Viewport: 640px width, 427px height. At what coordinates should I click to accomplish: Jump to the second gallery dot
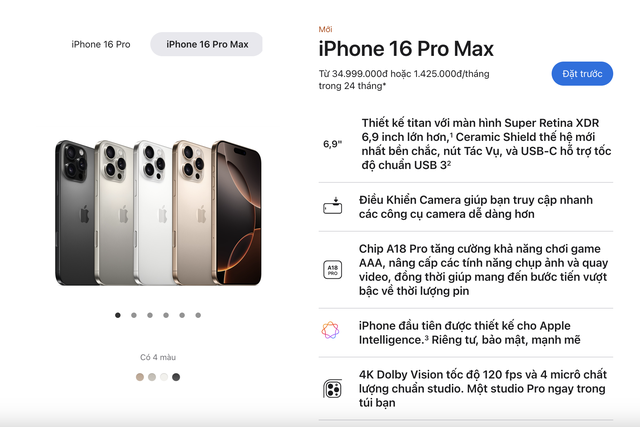pyautogui.click(x=134, y=315)
